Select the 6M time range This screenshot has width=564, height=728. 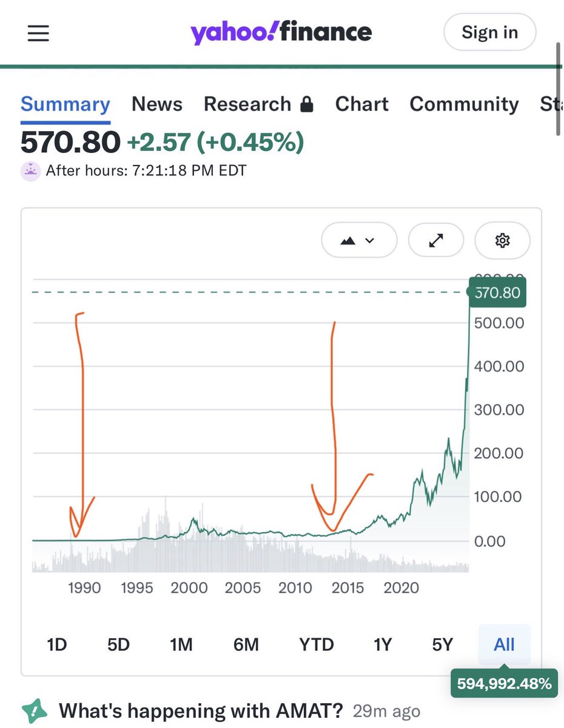[246, 644]
